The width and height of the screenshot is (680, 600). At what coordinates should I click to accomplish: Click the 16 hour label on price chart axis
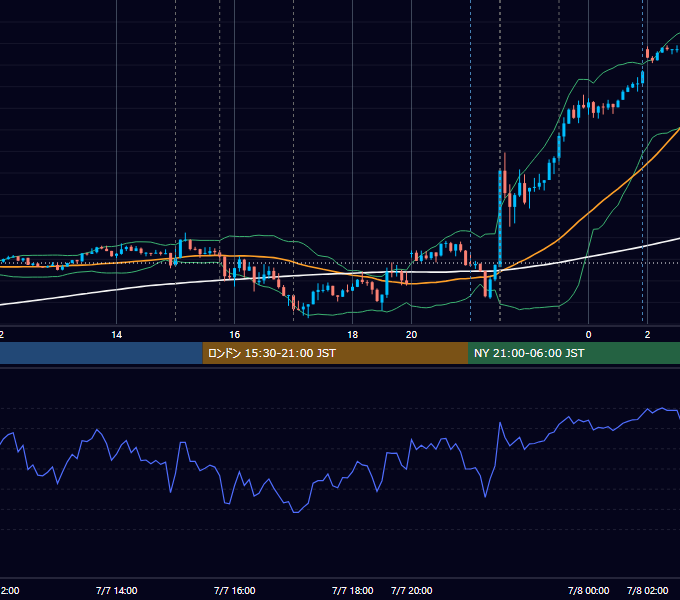tap(235, 335)
